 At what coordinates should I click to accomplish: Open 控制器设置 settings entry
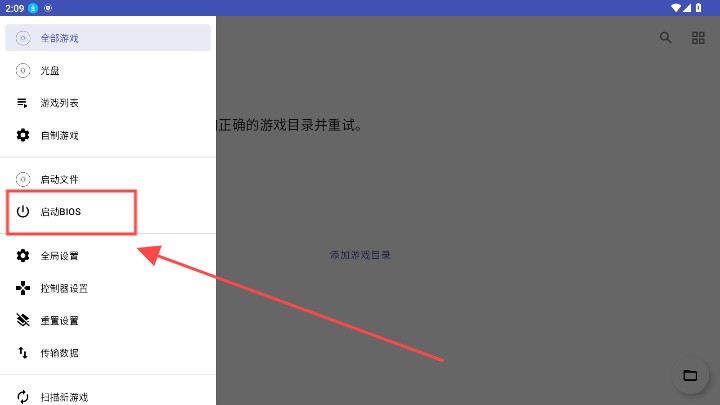click(108, 288)
